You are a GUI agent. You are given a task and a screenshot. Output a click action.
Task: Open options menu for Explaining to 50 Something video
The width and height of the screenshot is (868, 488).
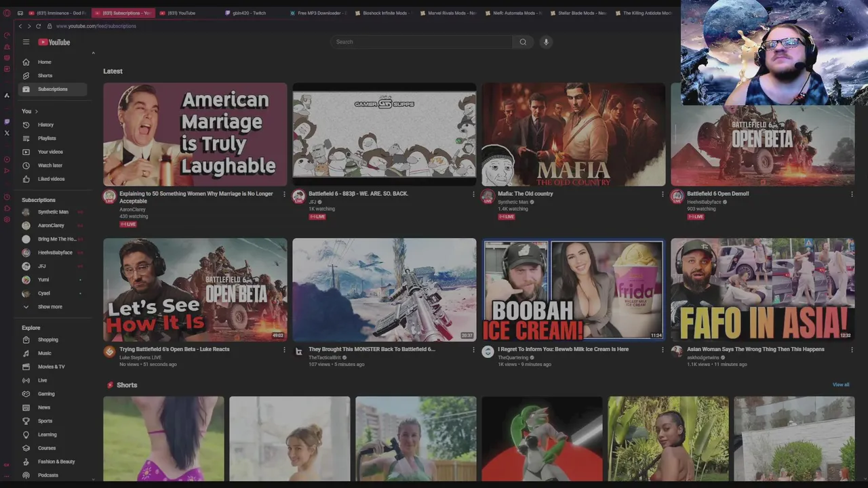click(284, 195)
